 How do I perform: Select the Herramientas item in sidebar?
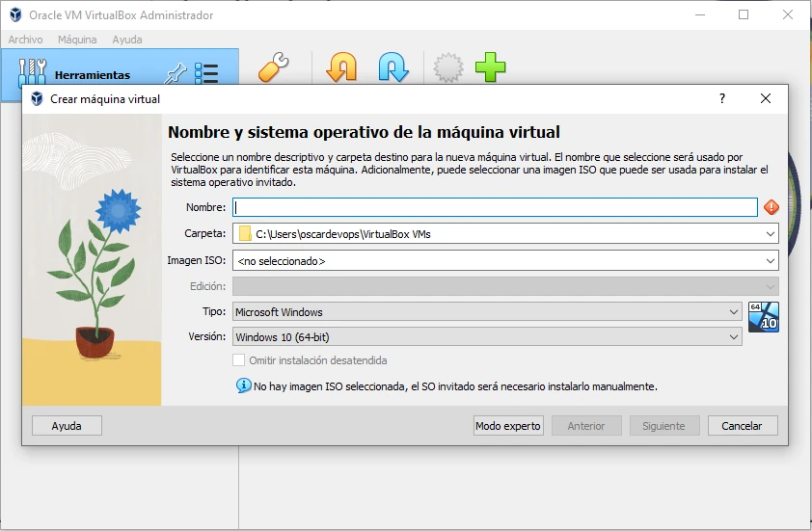coord(121,73)
